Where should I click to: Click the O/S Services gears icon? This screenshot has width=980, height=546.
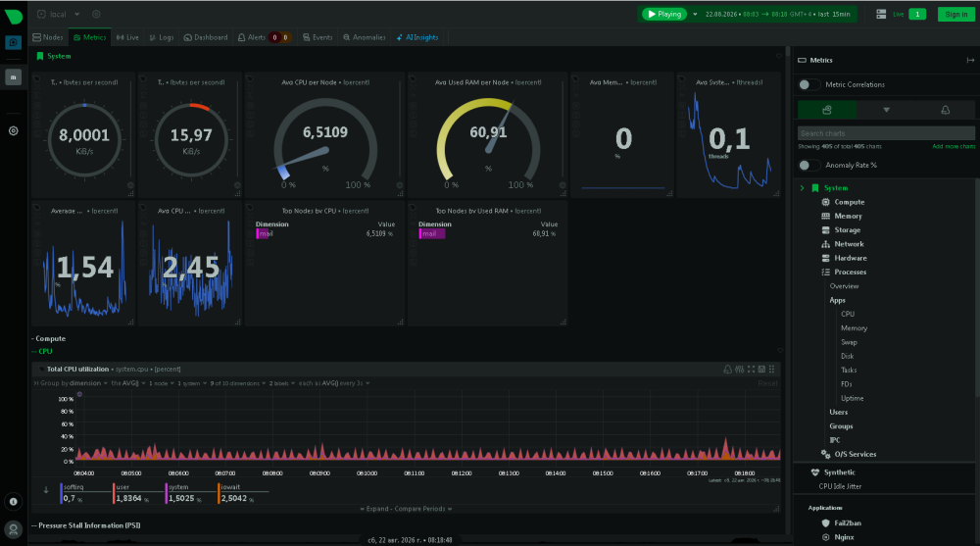click(x=825, y=454)
